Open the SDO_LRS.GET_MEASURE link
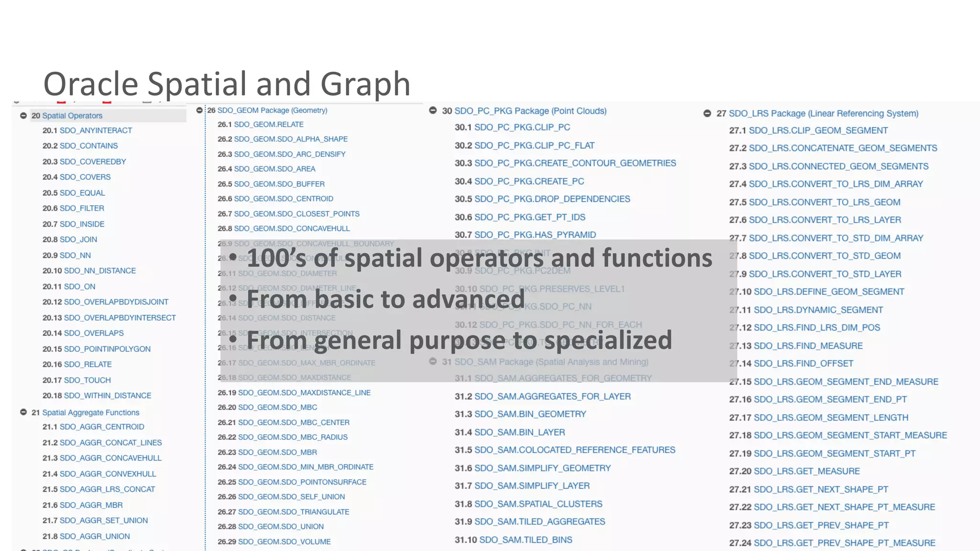The image size is (980, 551). (807, 471)
